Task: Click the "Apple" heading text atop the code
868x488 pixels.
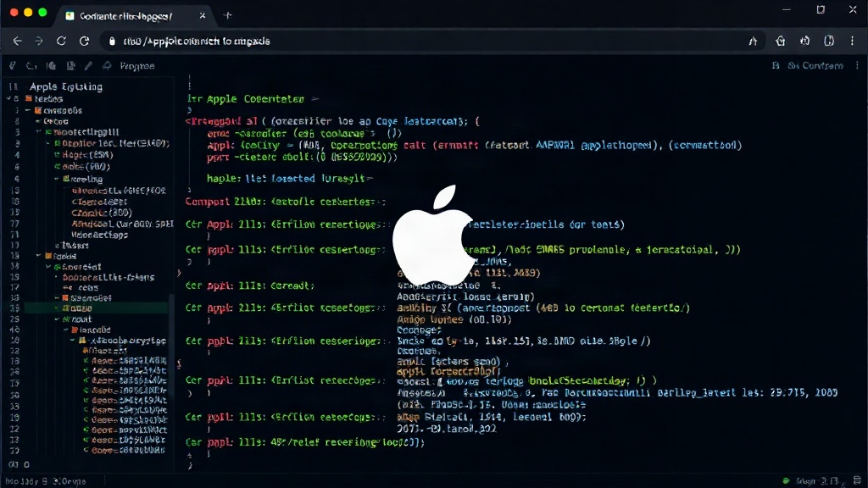Action: tap(221, 99)
